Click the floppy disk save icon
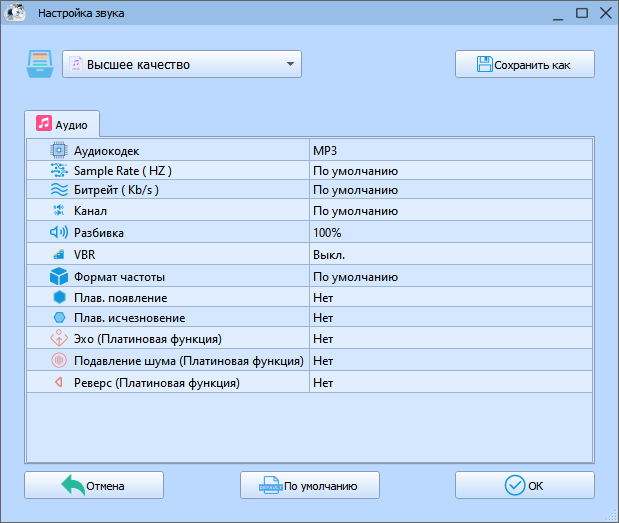The width and height of the screenshot is (619, 523). pos(484,64)
